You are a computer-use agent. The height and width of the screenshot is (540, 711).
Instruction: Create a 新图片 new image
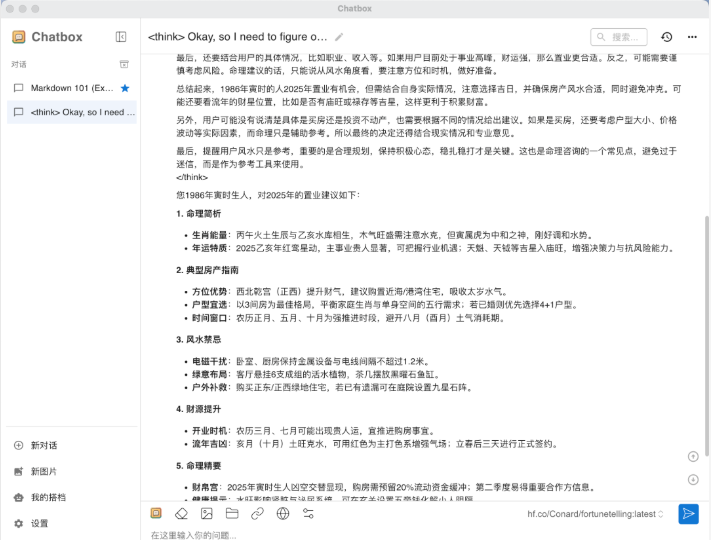[72, 472]
